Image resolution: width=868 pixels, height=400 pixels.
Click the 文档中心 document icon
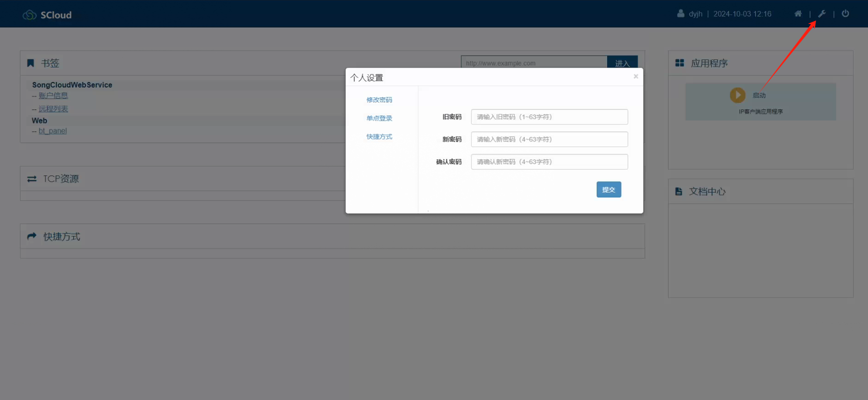679,191
